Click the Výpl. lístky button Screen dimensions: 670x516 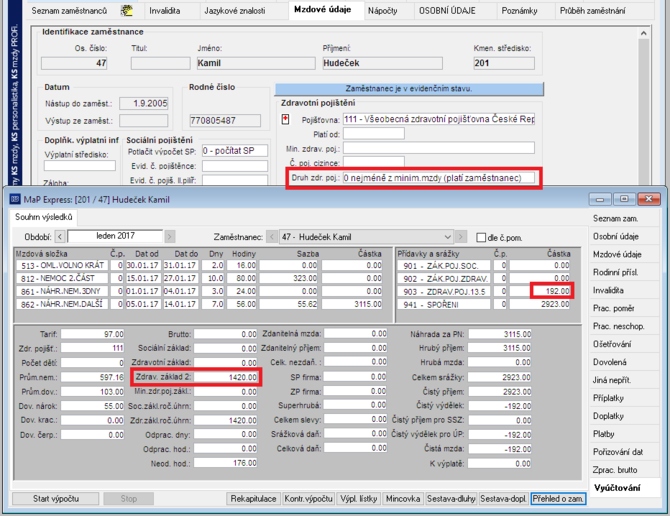point(359,498)
